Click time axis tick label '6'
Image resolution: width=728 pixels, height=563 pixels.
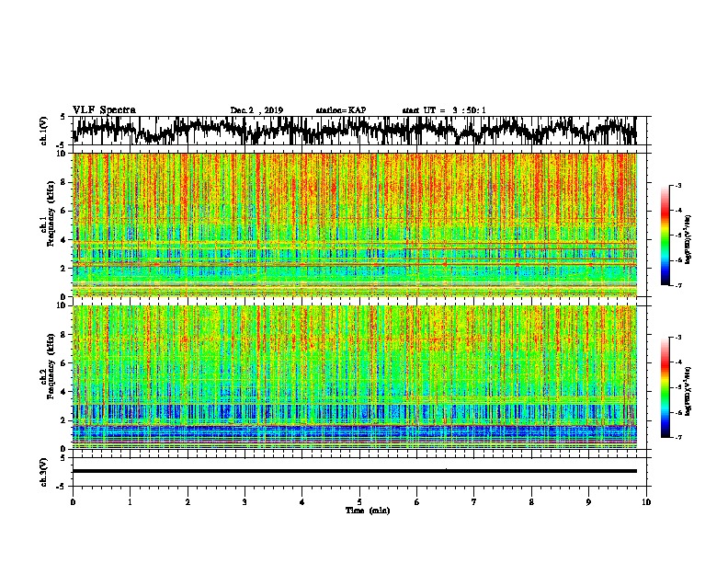click(x=416, y=502)
